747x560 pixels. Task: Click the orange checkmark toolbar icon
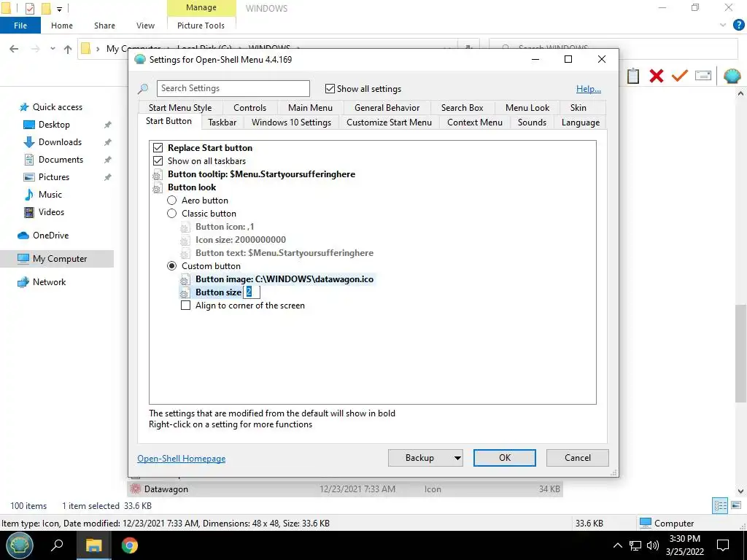pos(680,76)
